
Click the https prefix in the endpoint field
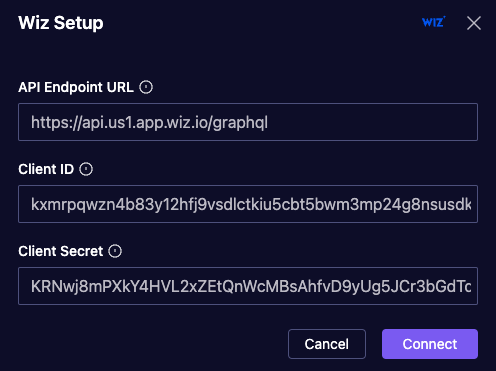click(50, 122)
